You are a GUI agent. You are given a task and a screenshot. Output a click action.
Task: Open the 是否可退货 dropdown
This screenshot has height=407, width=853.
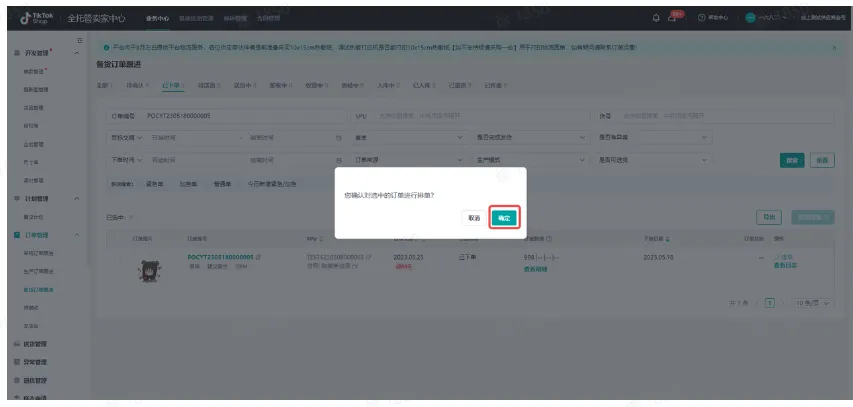[x=653, y=161]
